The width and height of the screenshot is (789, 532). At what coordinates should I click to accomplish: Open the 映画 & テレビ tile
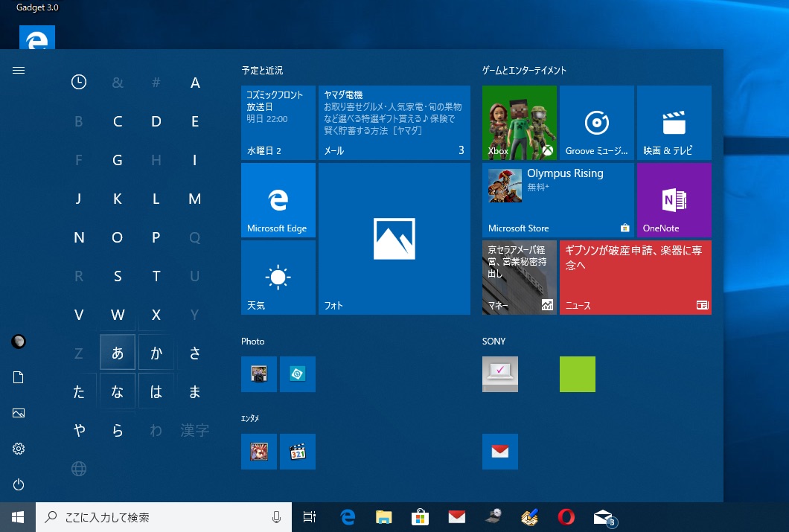point(674,123)
